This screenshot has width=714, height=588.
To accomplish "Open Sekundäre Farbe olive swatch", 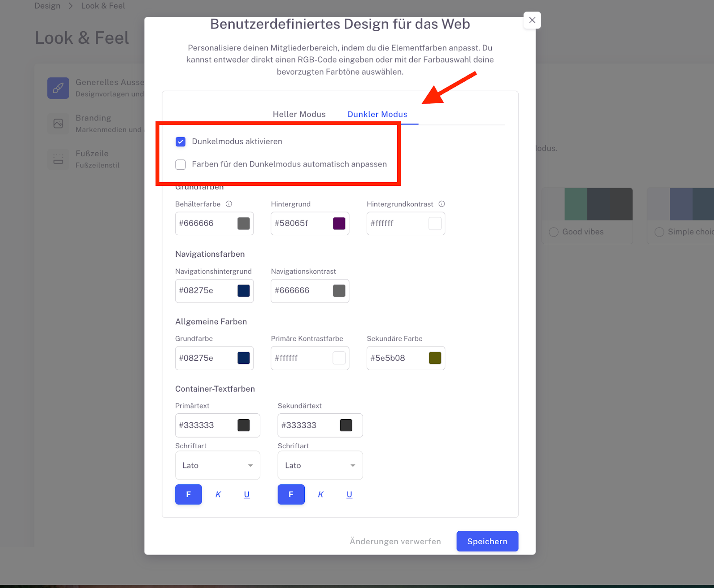I will click(x=435, y=358).
